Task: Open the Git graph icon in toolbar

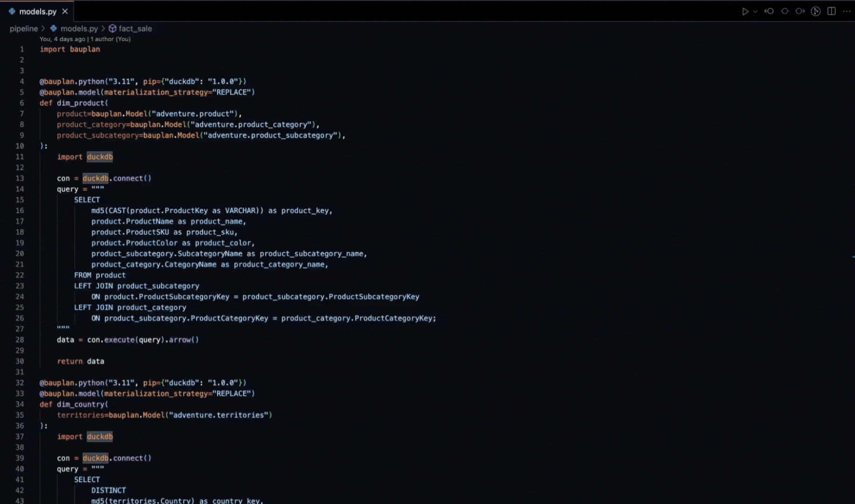Action: (816, 11)
